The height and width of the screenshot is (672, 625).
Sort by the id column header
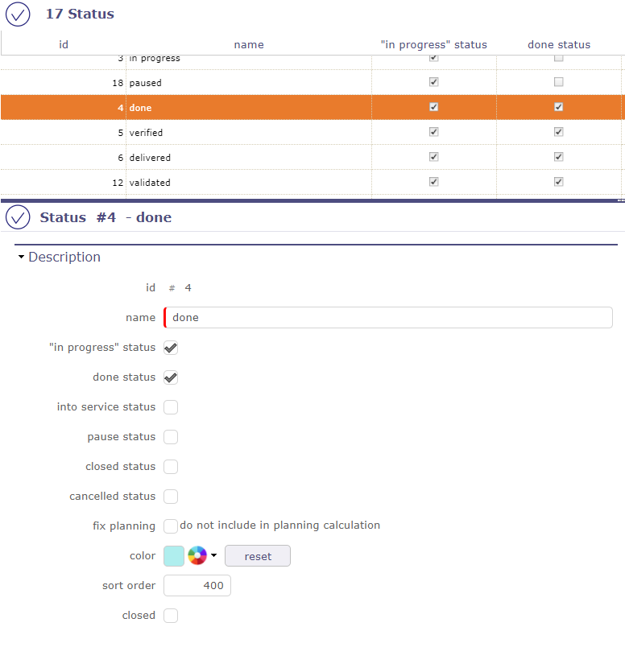tap(64, 45)
